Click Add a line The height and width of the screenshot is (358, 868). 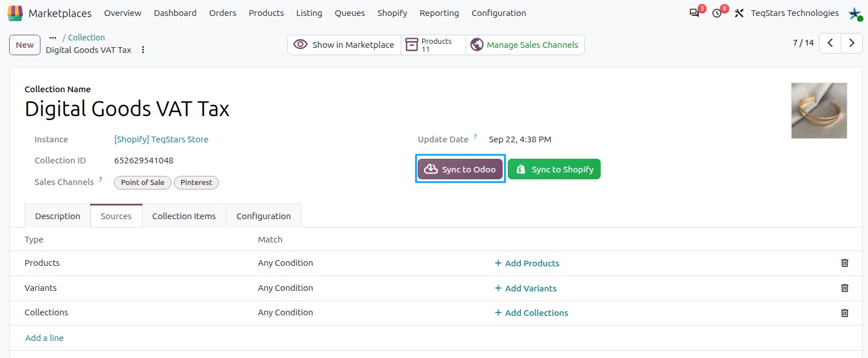(44, 338)
